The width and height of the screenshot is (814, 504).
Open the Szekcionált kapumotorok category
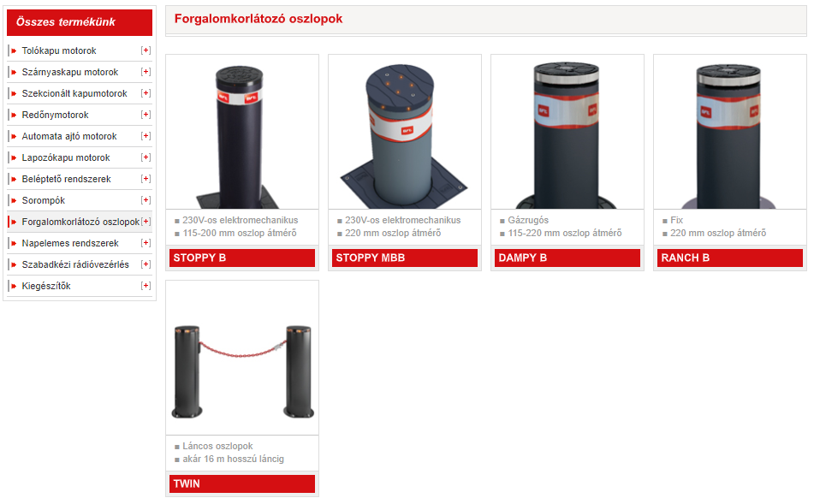(74, 93)
